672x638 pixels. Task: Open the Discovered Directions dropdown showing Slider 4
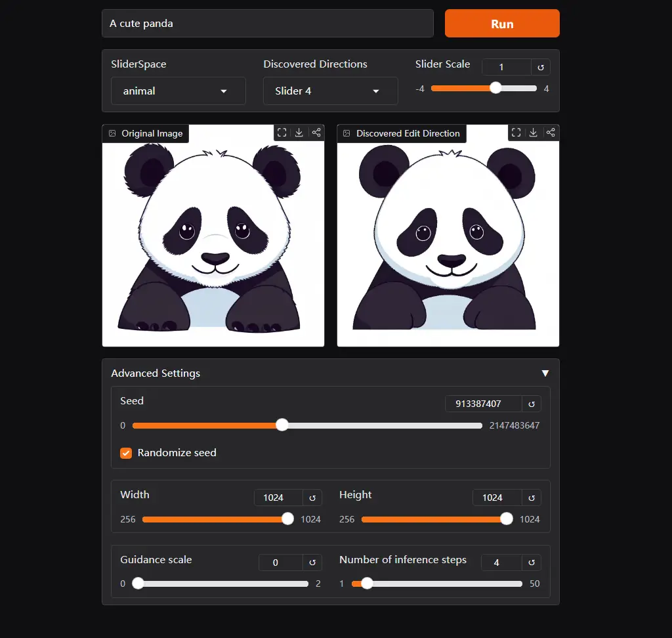[x=331, y=91]
